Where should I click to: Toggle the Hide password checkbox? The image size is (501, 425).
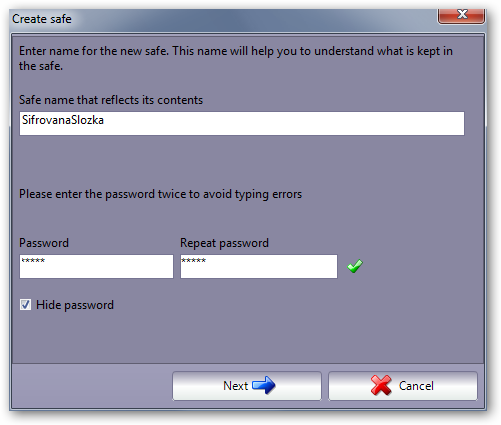[x=25, y=304]
